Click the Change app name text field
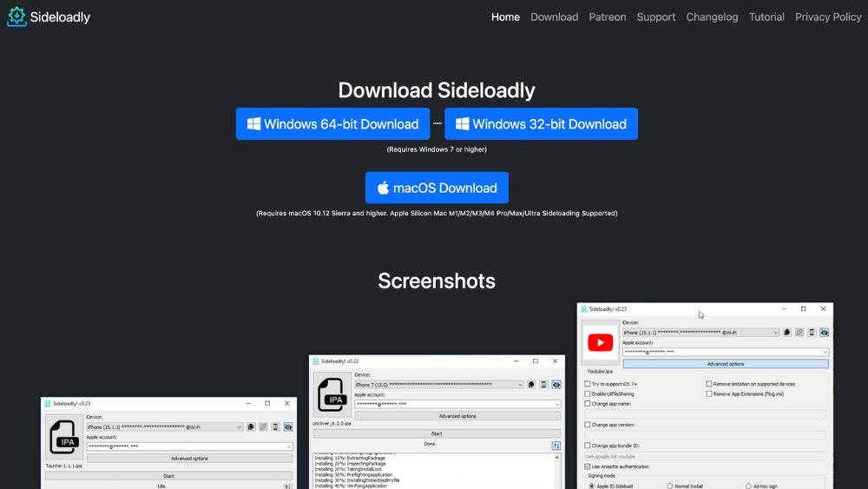Viewport: 868px width, 489px height. (x=705, y=414)
